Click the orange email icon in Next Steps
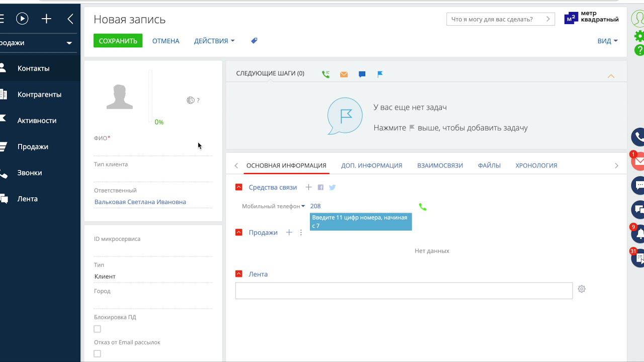Viewport: 644px width, 362px height. 344,74
